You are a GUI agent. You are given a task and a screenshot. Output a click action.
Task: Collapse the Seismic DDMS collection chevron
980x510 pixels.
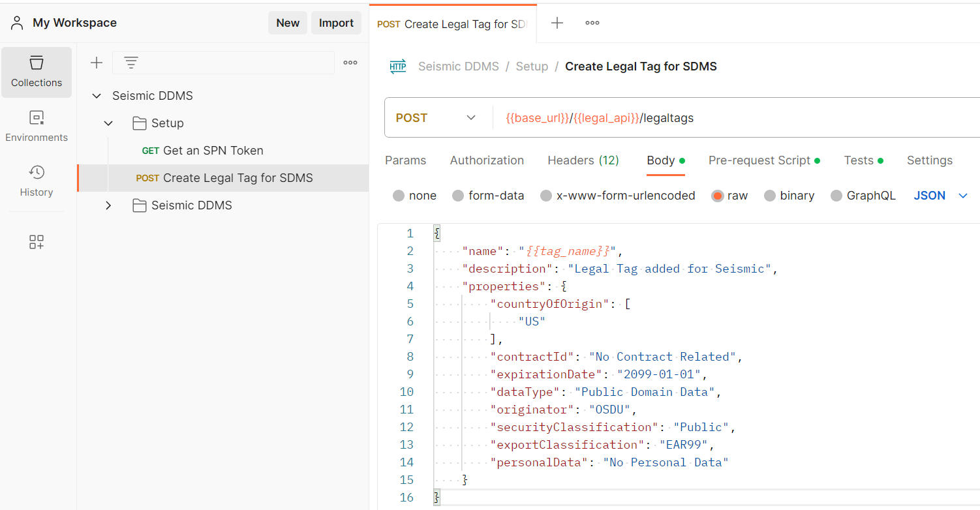[x=97, y=96]
